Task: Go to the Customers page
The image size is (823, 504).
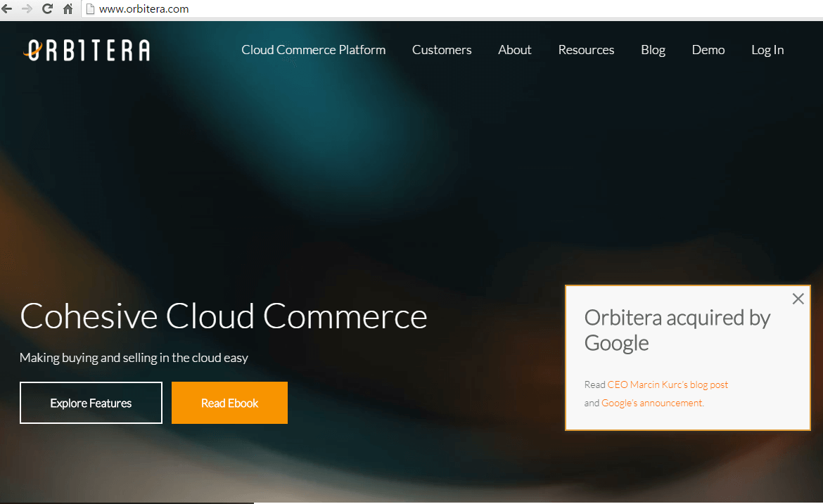Action: click(x=442, y=50)
